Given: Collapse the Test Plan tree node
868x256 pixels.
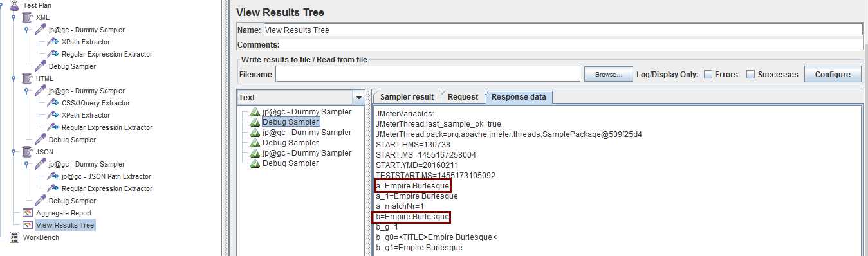Looking at the screenshot, I should 1,5.
